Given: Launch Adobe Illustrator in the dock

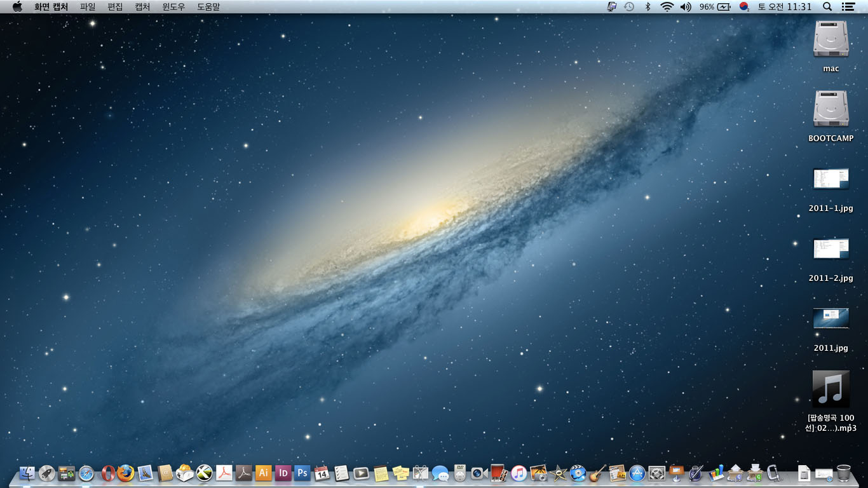Looking at the screenshot, I should tap(263, 473).
